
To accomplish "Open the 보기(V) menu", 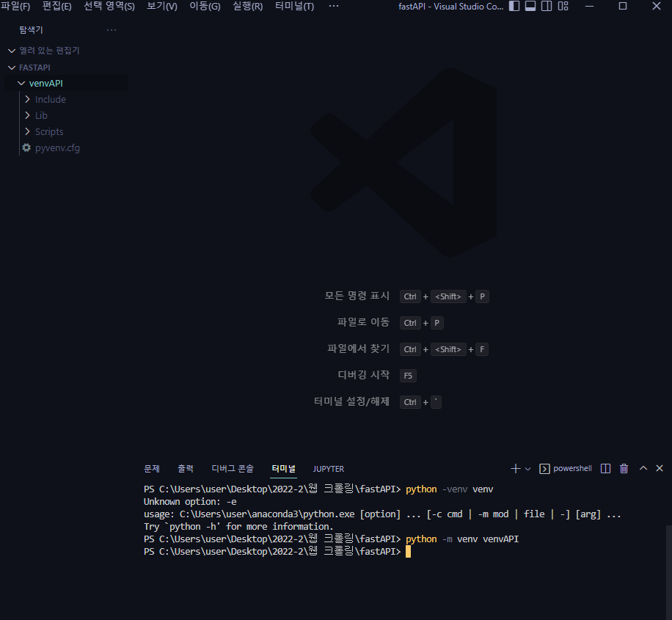I will [162, 7].
